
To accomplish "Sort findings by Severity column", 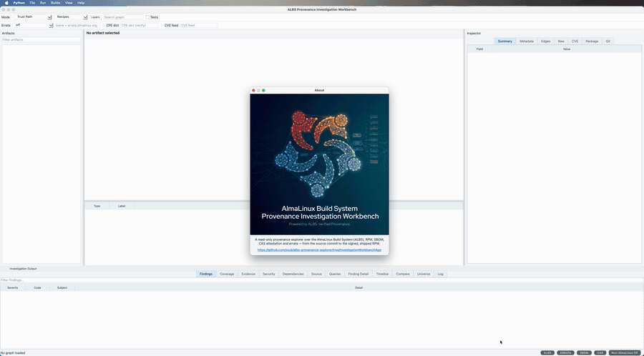I will point(13,288).
